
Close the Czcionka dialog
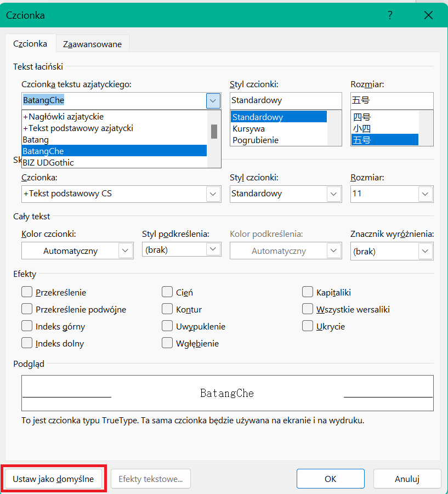coord(428,15)
